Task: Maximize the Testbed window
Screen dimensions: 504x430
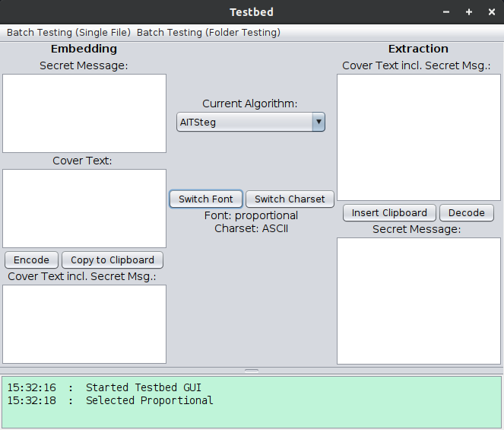Action: tap(469, 12)
